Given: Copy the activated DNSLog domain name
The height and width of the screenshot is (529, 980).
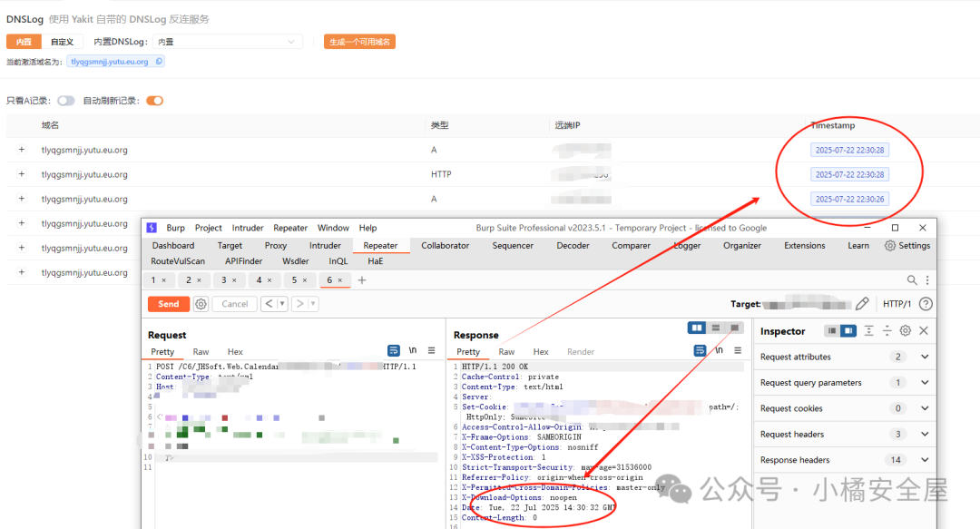Looking at the screenshot, I should (x=160, y=62).
